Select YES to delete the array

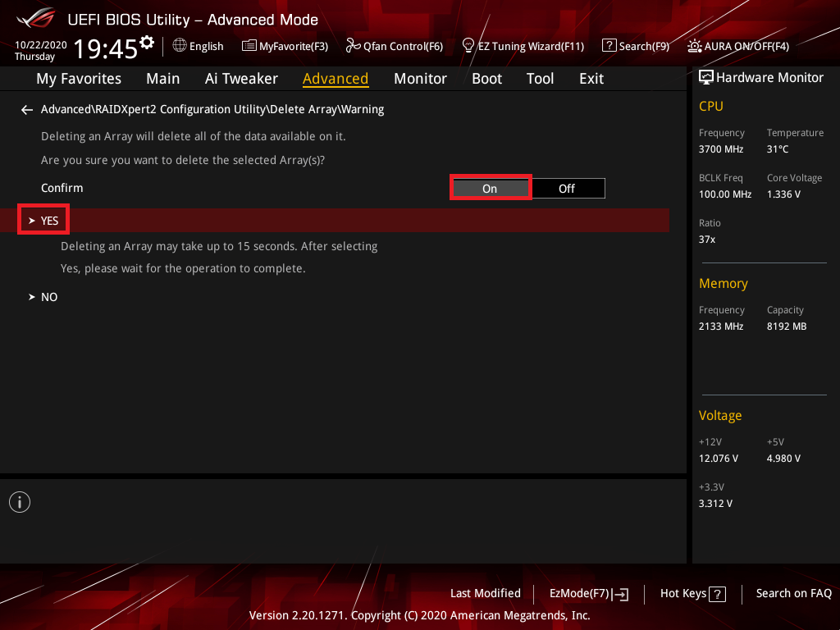click(x=49, y=221)
